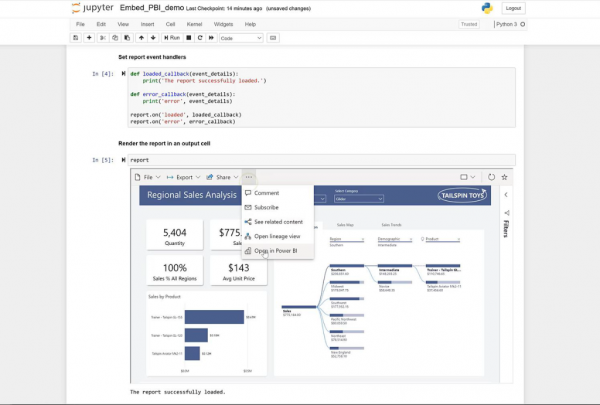Select the New England tree node
Screen dimensions: 600x405
347,352
